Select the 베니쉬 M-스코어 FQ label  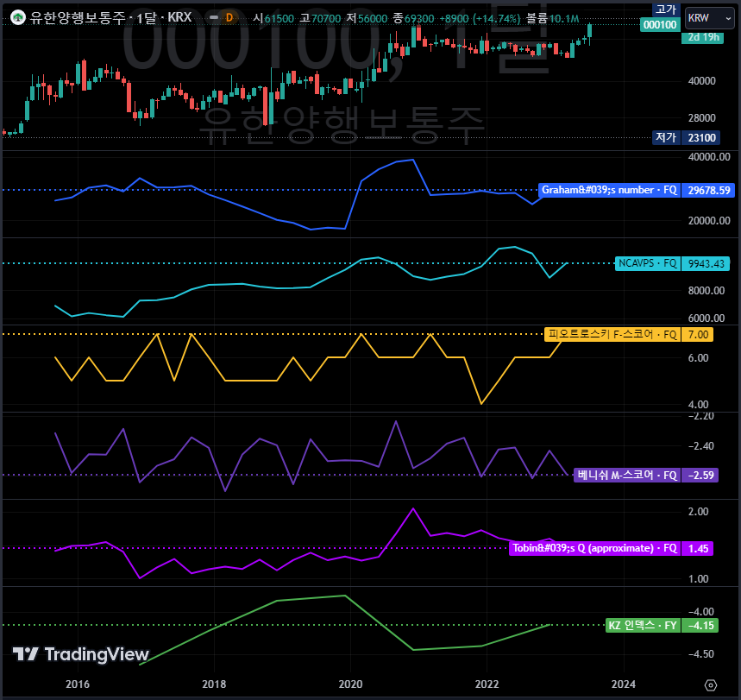(x=627, y=475)
